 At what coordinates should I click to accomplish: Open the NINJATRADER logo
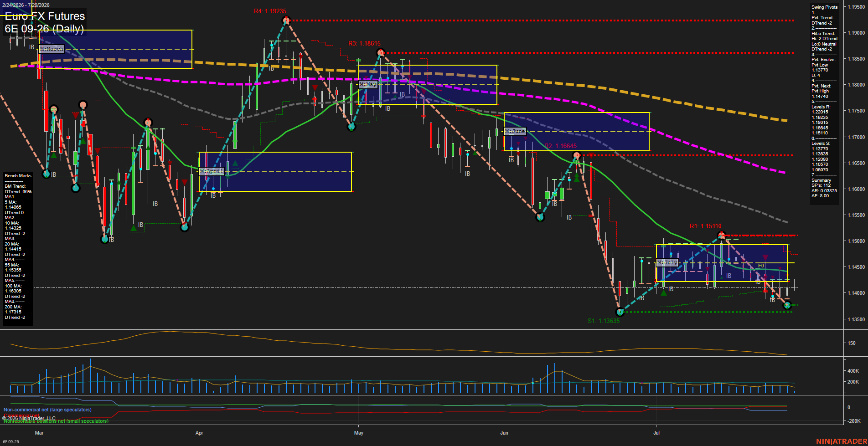coord(842,441)
